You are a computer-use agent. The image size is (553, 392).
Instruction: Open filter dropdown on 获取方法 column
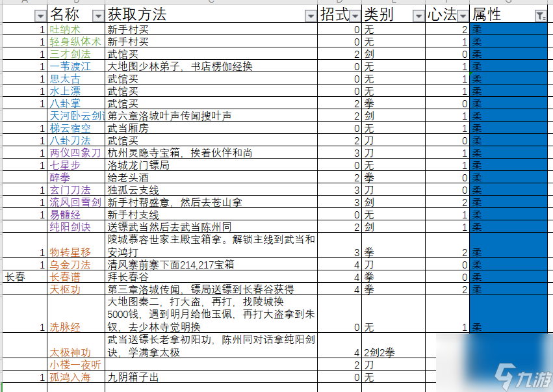(x=311, y=16)
